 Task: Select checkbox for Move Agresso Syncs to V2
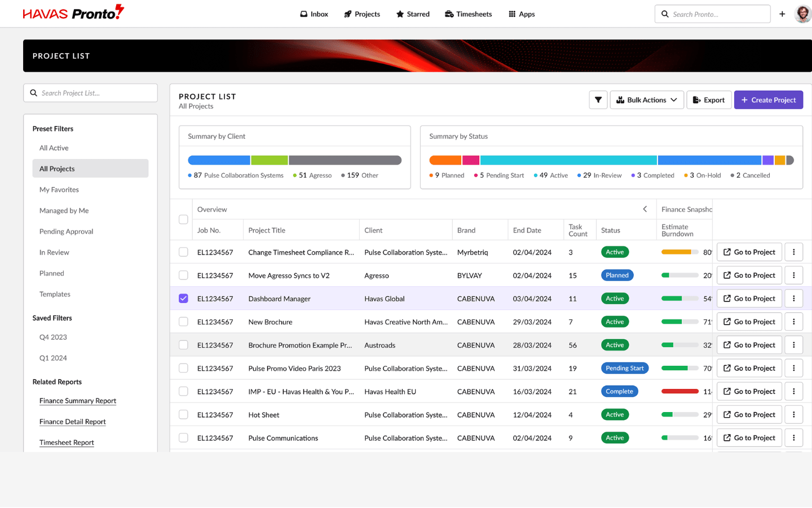click(x=183, y=275)
